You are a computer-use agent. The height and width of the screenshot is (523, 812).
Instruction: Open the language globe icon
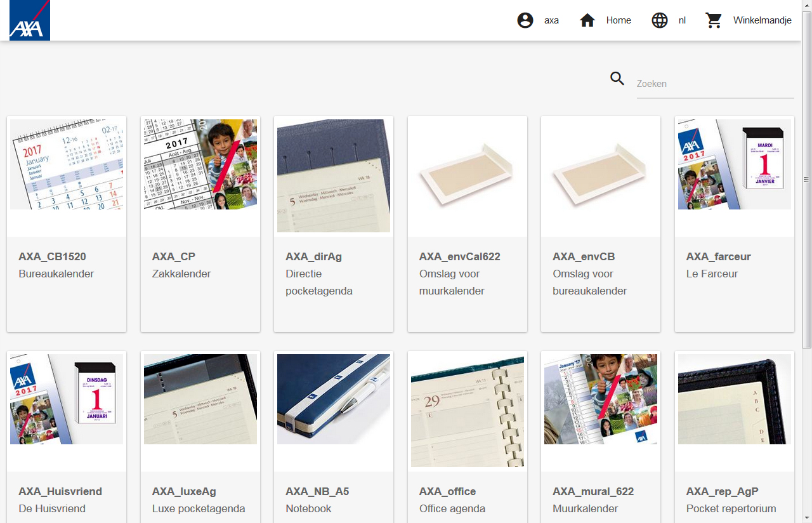[x=660, y=20]
